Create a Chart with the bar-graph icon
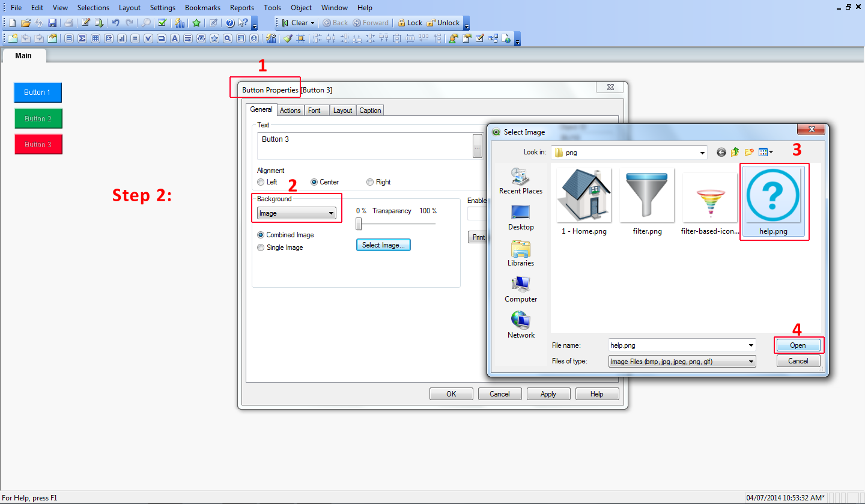The height and width of the screenshot is (504, 865). point(122,38)
